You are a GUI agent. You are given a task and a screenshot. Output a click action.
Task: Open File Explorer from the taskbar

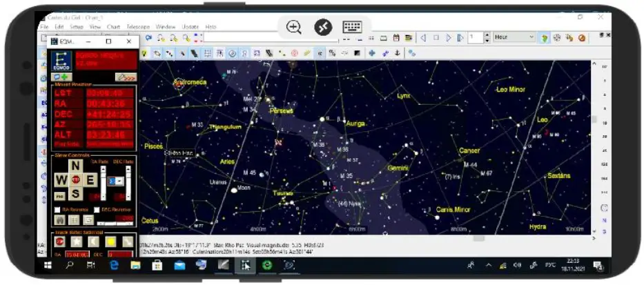[x=135, y=266]
